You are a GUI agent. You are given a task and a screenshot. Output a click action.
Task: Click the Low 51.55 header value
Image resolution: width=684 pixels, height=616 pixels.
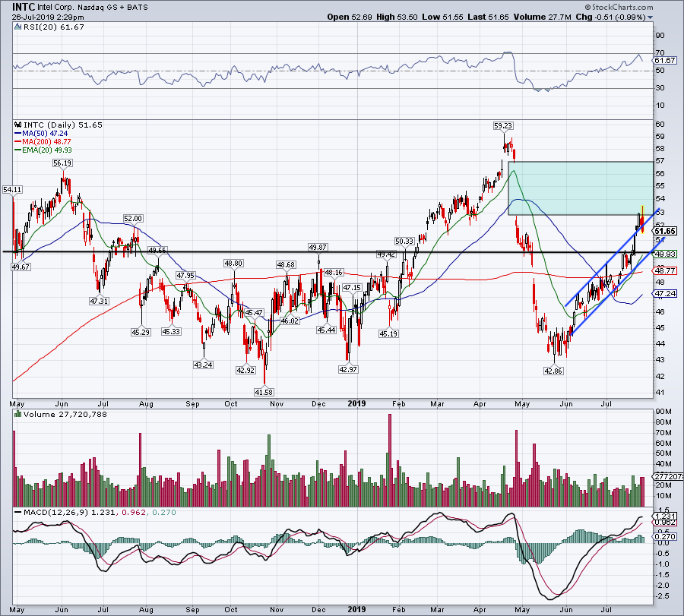442,17
